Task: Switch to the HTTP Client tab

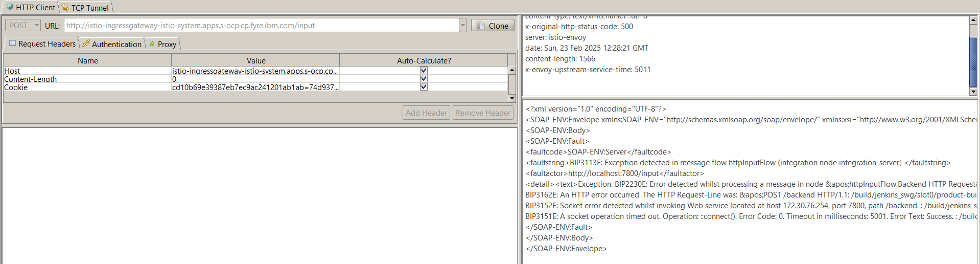Action: 31,7
